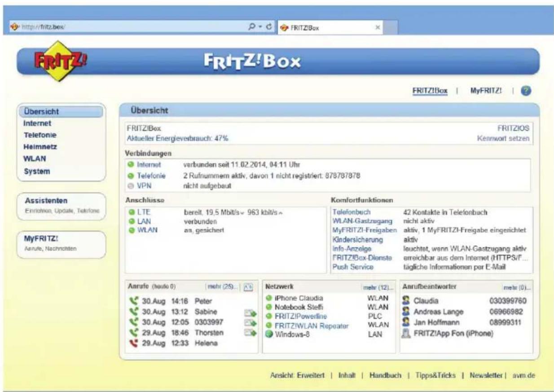Click the grey VPN status indicator
Image resolution: width=554 pixels, height=392 pixels.
[132, 186]
